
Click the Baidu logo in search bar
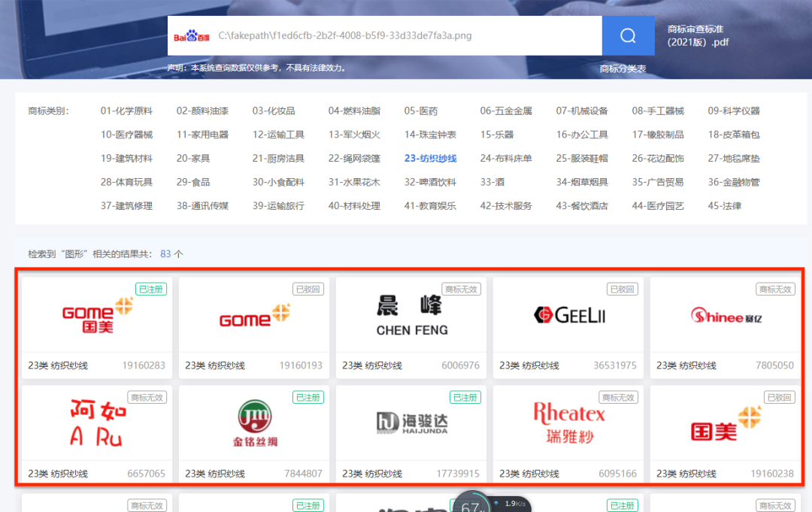pyautogui.click(x=192, y=36)
